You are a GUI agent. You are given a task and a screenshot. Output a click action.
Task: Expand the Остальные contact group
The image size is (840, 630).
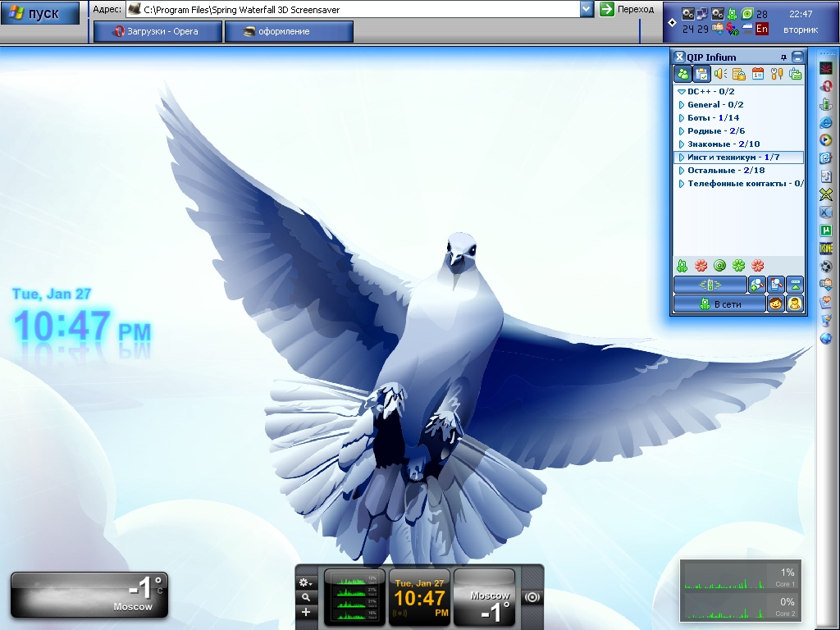click(x=681, y=171)
